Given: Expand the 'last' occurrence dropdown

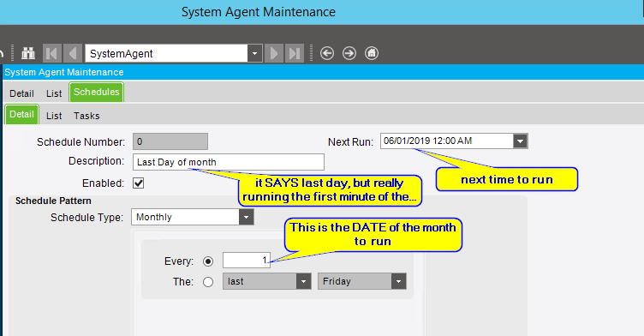Looking at the screenshot, I should tap(303, 281).
